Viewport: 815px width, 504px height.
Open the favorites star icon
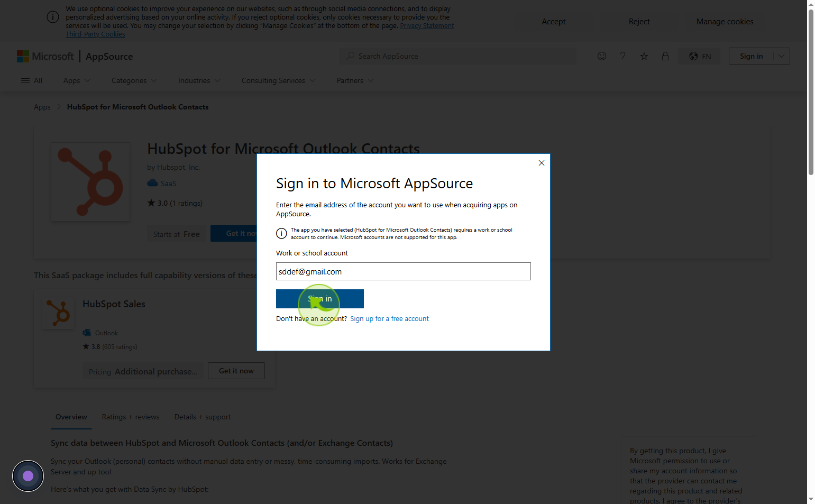(644, 56)
